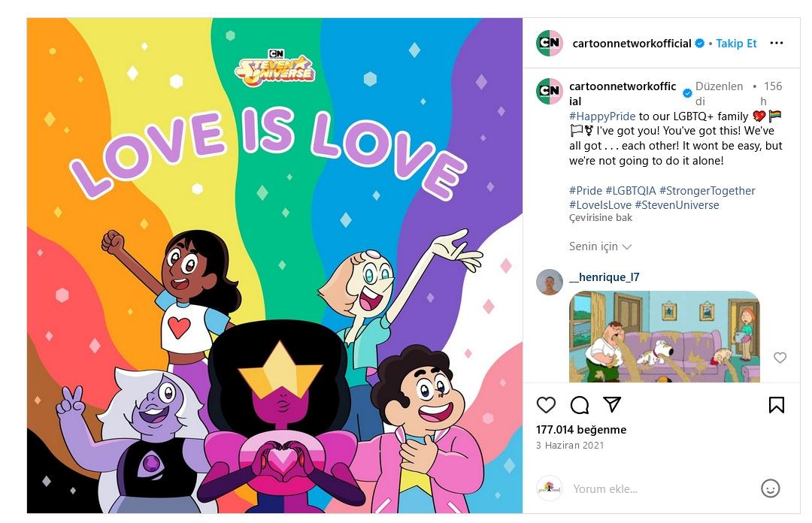This screenshot has width=812, height=523.
Task: Open comments via speech bubble icon
Action: click(x=579, y=405)
